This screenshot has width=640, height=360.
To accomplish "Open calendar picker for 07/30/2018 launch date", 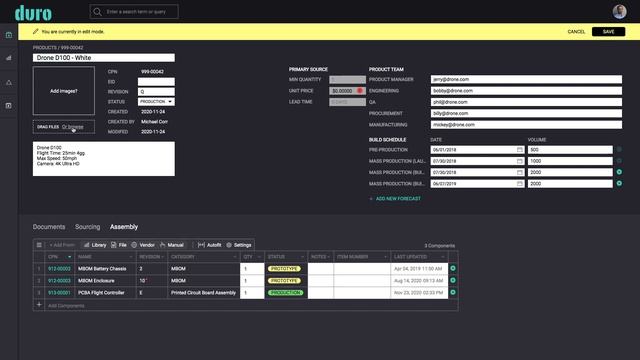I will pos(520,161).
